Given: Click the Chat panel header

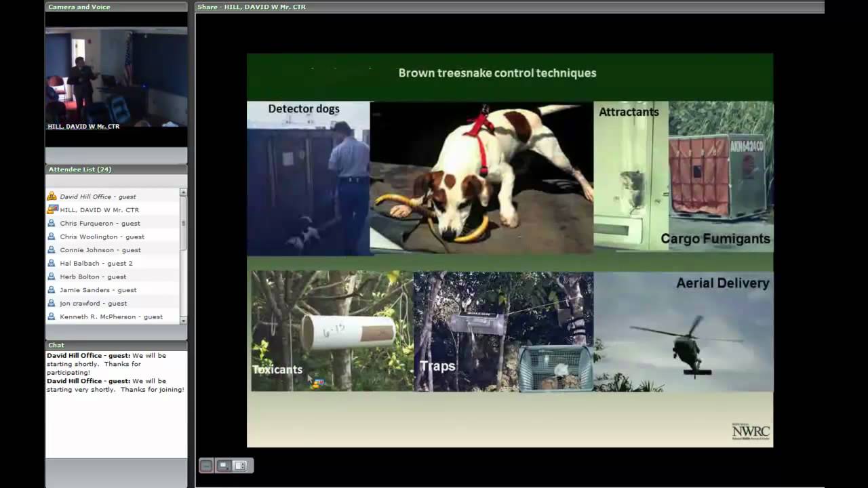Looking at the screenshot, I should [116, 345].
